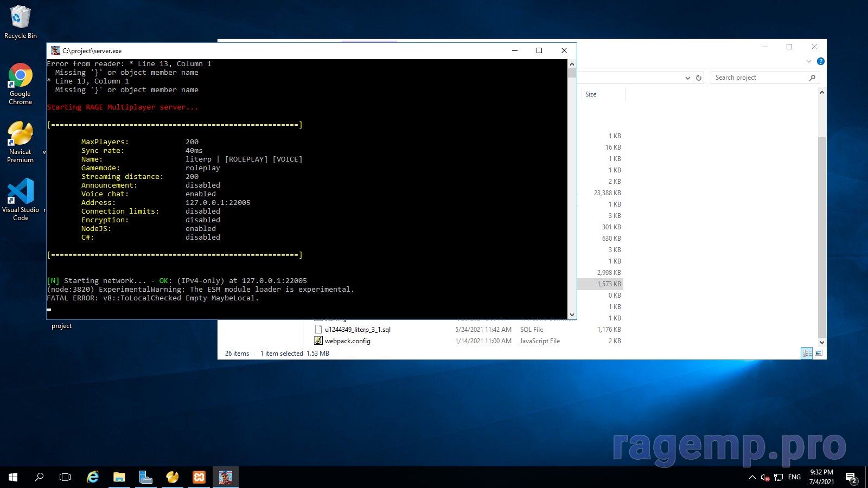Open Server Manager from the taskbar
Viewport: 868px width, 488px height.
[x=145, y=477]
